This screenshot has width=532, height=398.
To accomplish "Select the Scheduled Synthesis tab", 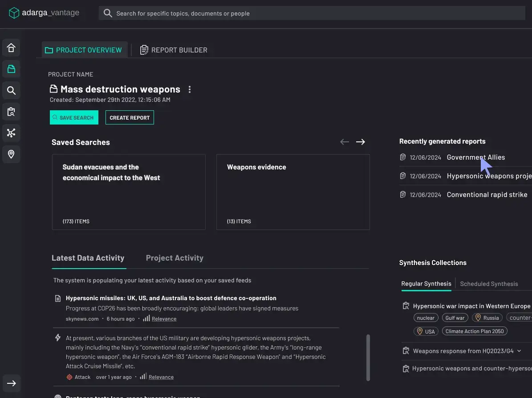I will tap(489, 284).
